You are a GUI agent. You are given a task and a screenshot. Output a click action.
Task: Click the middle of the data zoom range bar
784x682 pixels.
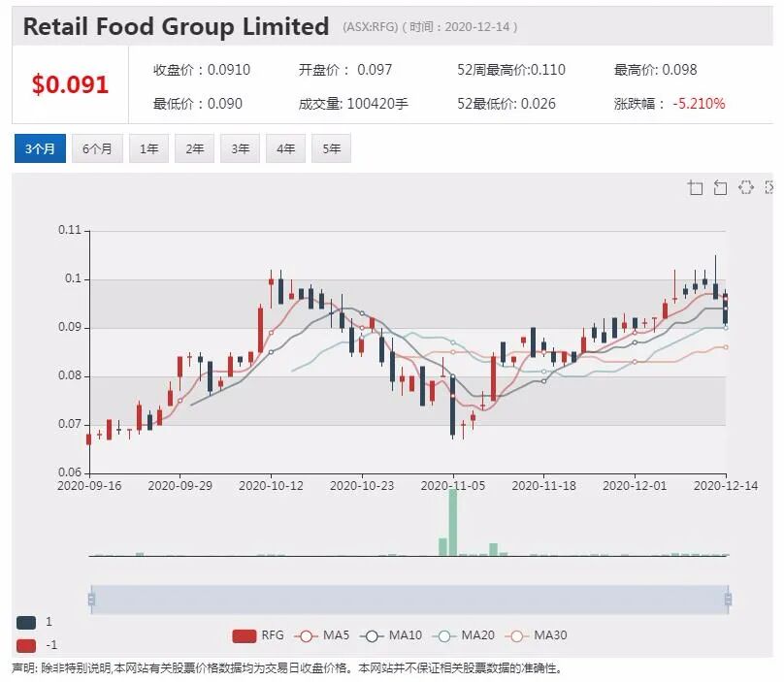(x=409, y=599)
